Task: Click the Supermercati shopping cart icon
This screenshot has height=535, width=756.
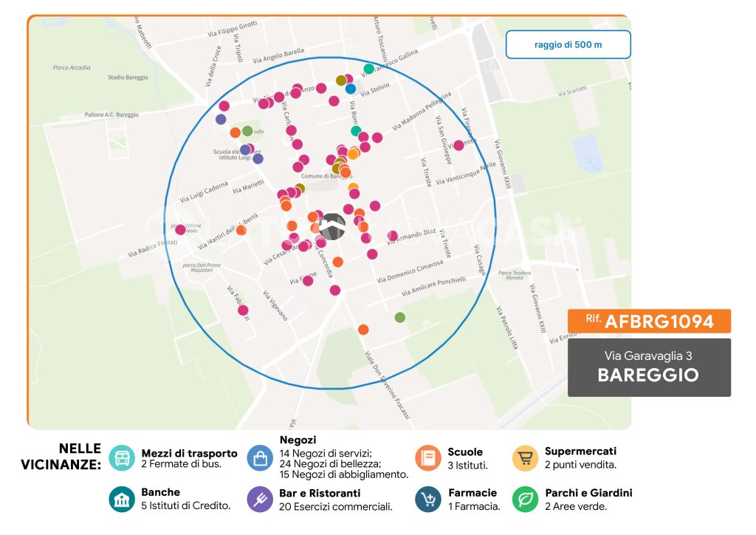Action: [525, 458]
